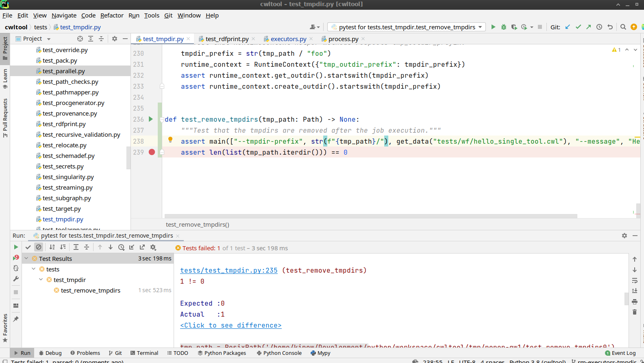This screenshot has height=363, width=644.
Task: Open Project panel options gear
Action: pyautogui.click(x=115, y=39)
